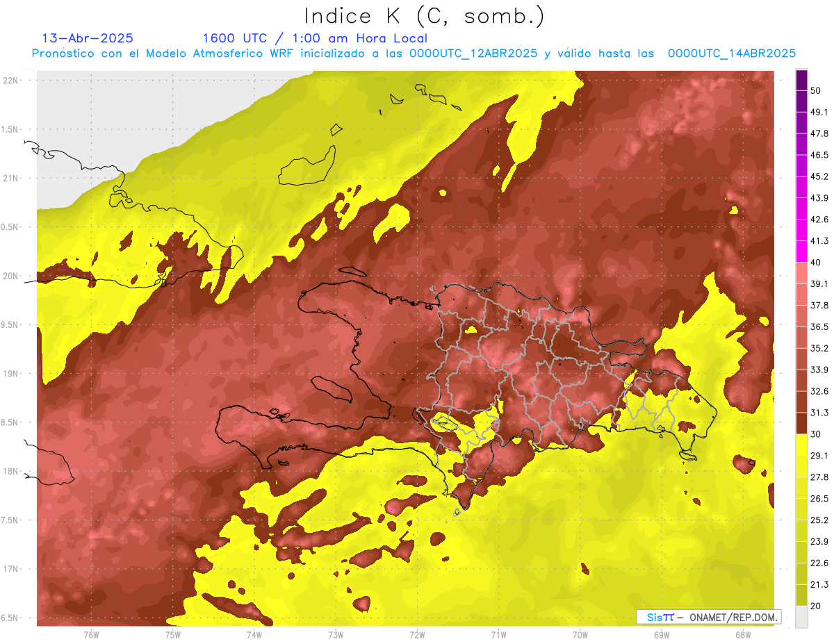This screenshot has height=644, width=834.
Task: Click the magenta legend band between 40 and 41.3
Action: 801,251
